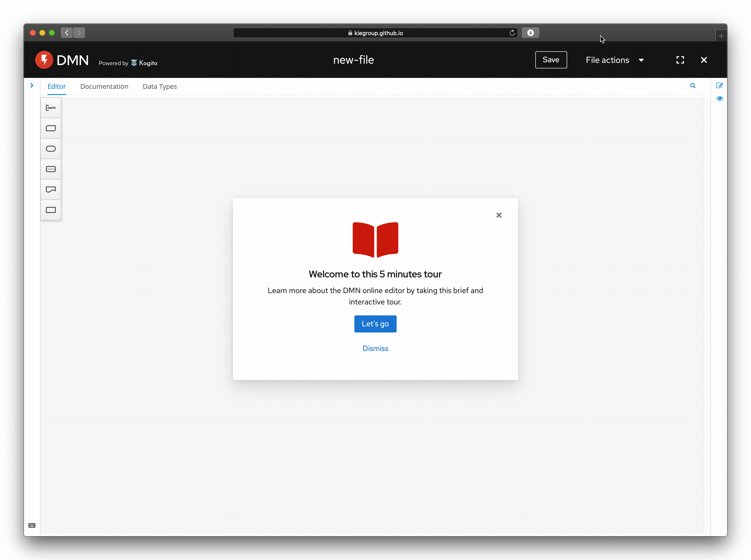The height and width of the screenshot is (560, 751).
Task: Switch to the Documentation tab
Action: click(105, 86)
